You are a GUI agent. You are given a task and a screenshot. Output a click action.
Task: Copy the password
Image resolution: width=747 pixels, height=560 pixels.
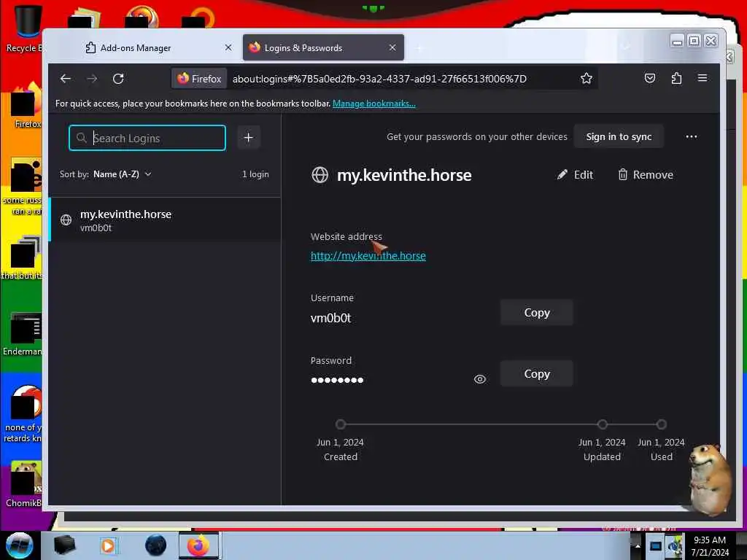536,374
